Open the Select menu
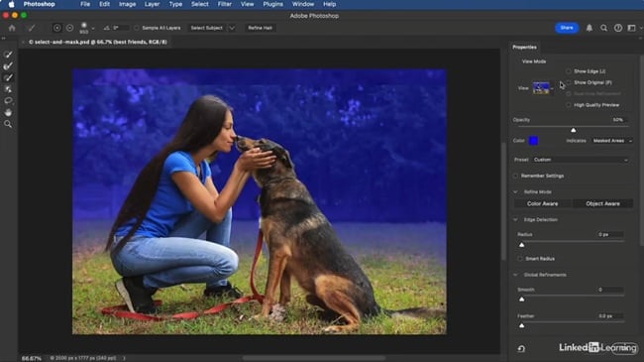644x362 pixels. [199, 4]
